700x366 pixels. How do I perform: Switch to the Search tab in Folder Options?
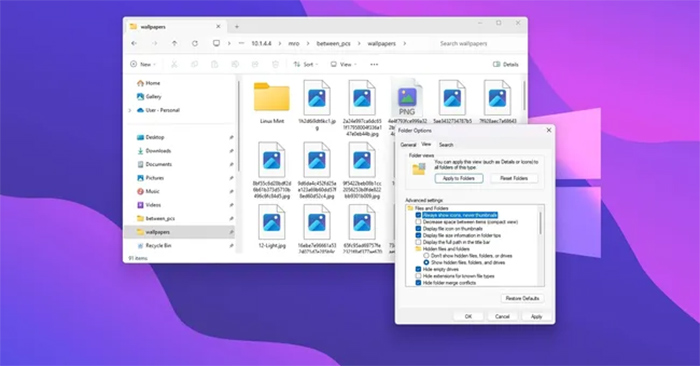pyautogui.click(x=446, y=145)
